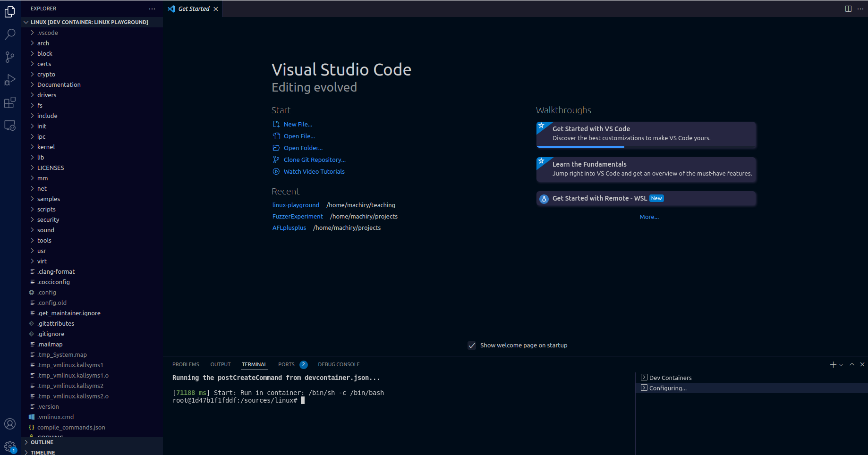
Task: Click the .vmlinux.cmd file icon
Action: 32,417
